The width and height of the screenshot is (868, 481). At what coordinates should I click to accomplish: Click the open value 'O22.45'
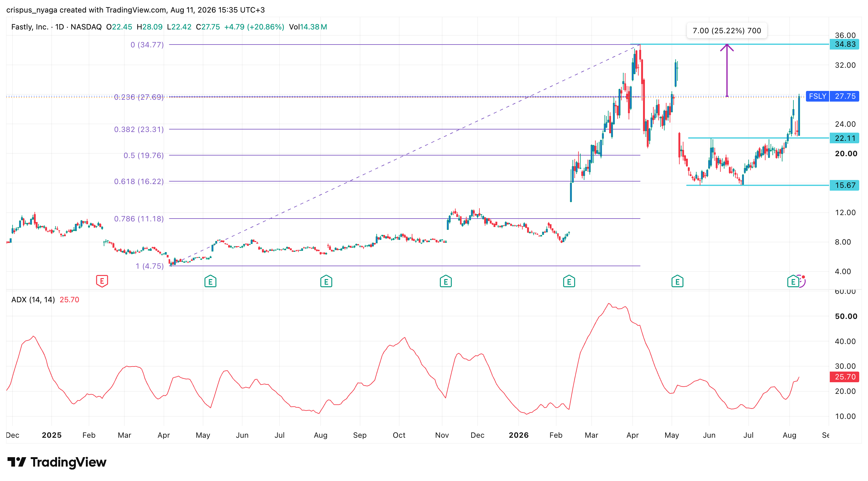pos(119,27)
